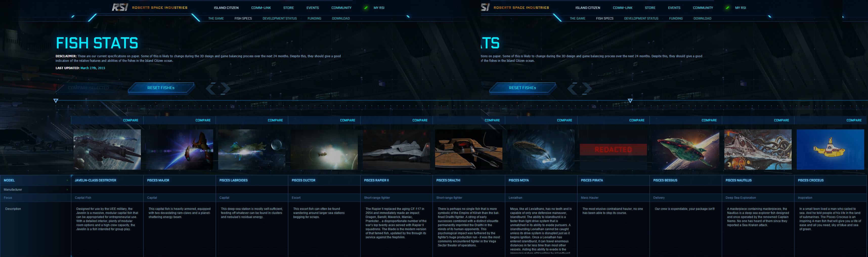Click the 'Escort' focus value
This screenshot has width=868, height=257.
[x=296, y=198]
